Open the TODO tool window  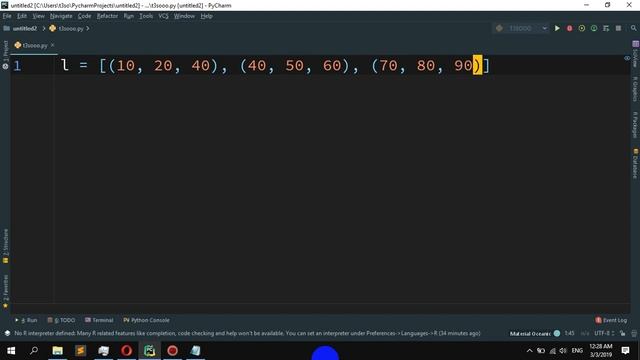tap(61, 320)
